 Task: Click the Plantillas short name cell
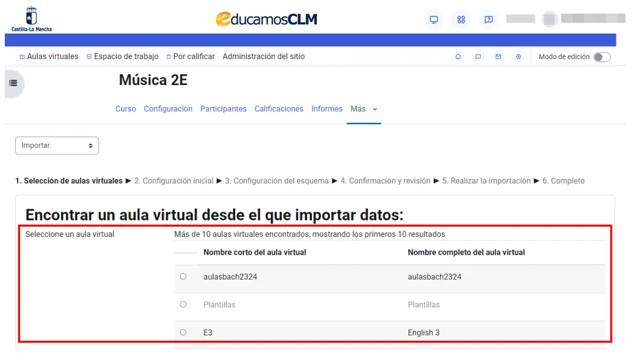[219, 305]
